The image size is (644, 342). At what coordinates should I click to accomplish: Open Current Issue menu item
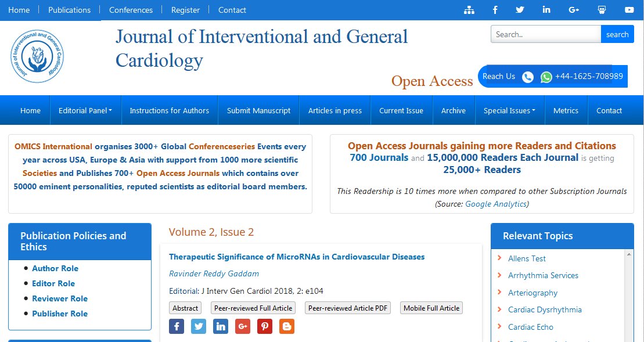(x=401, y=110)
